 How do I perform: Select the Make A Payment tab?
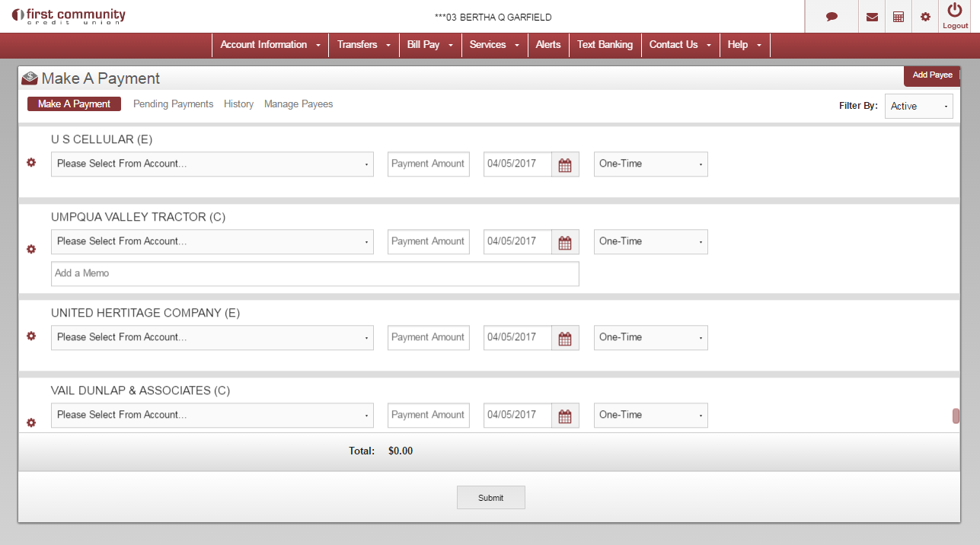(74, 104)
